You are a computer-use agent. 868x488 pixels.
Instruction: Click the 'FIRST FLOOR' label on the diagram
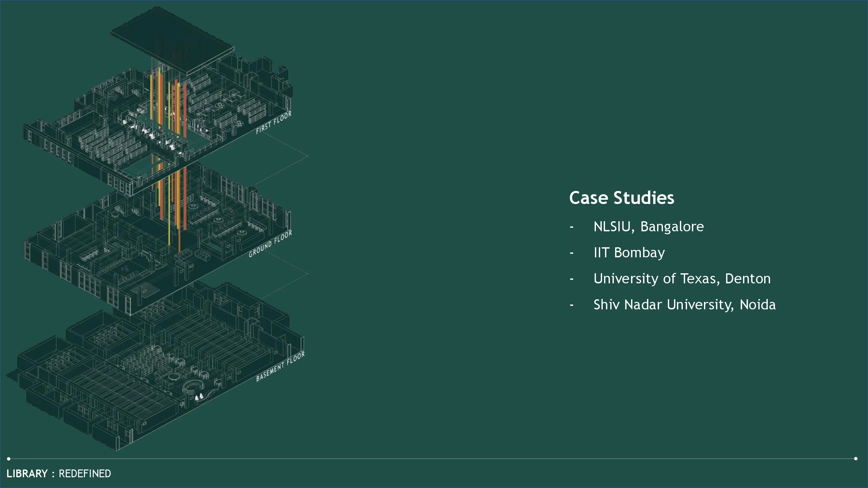[274, 123]
